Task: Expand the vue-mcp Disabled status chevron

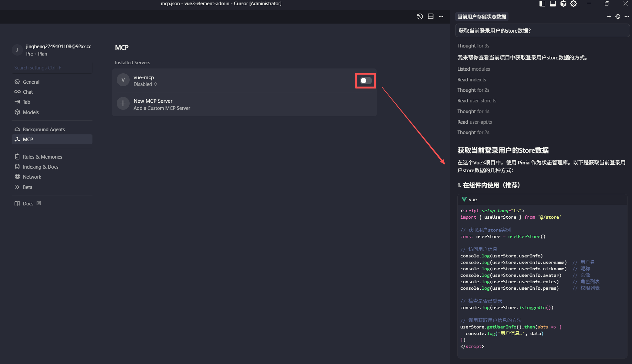Action: [155, 84]
